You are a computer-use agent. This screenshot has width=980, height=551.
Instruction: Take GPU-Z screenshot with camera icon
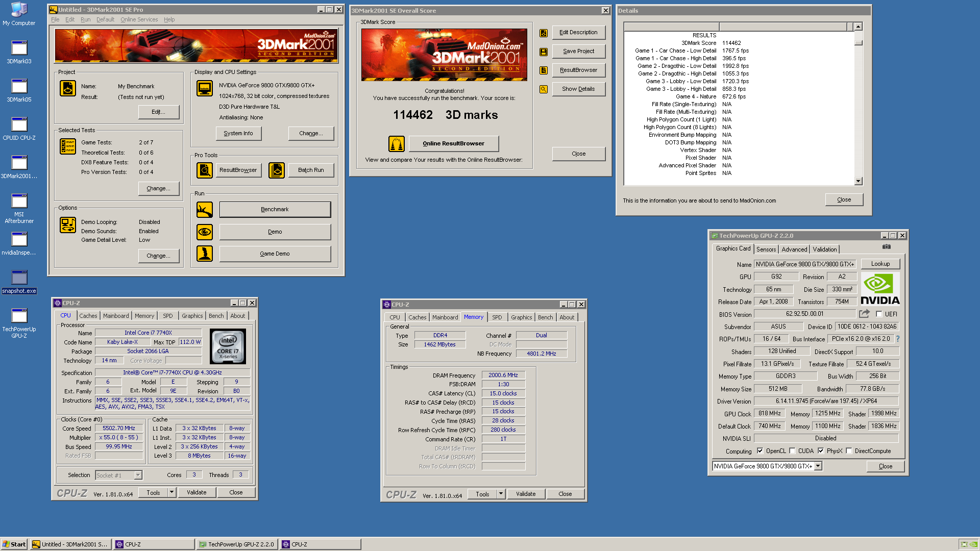click(887, 246)
